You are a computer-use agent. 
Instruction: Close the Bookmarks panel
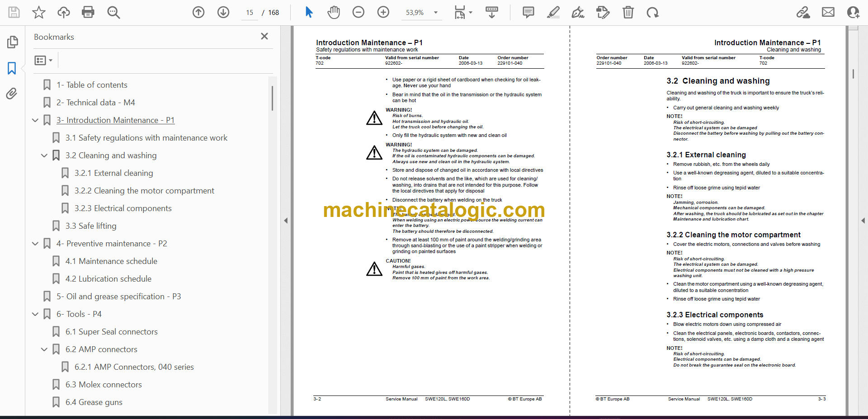click(264, 36)
